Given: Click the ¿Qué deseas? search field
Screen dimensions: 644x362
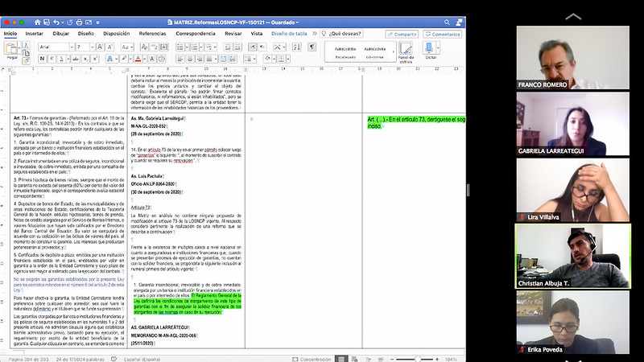Looking at the screenshot, I should coord(341,34).
